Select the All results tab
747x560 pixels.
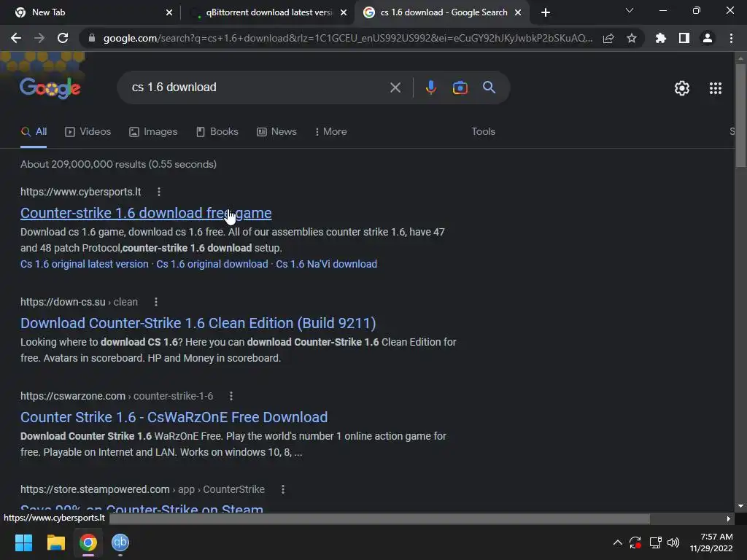point(34,132)
